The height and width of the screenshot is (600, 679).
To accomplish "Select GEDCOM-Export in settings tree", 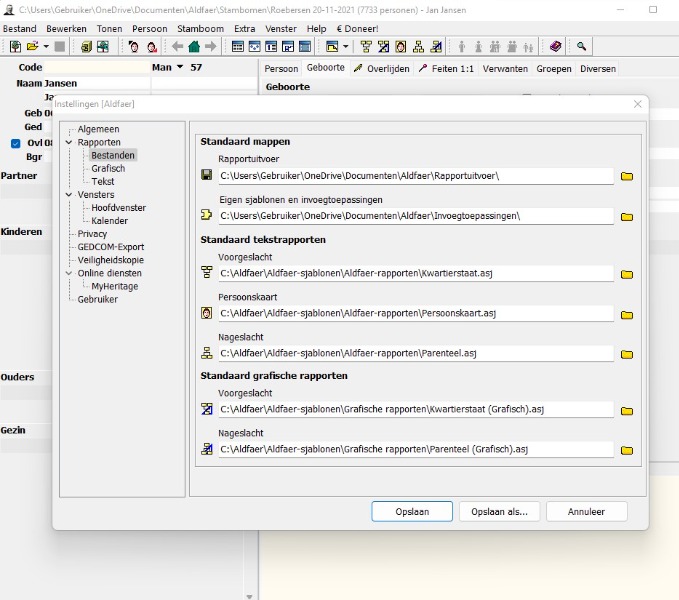I will tap(111, 247).
